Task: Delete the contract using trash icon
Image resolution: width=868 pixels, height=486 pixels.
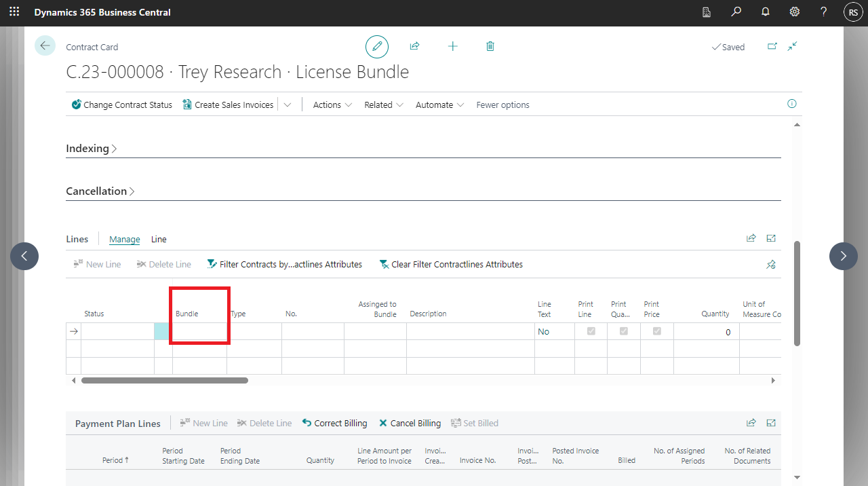Action: click(490, 46)
